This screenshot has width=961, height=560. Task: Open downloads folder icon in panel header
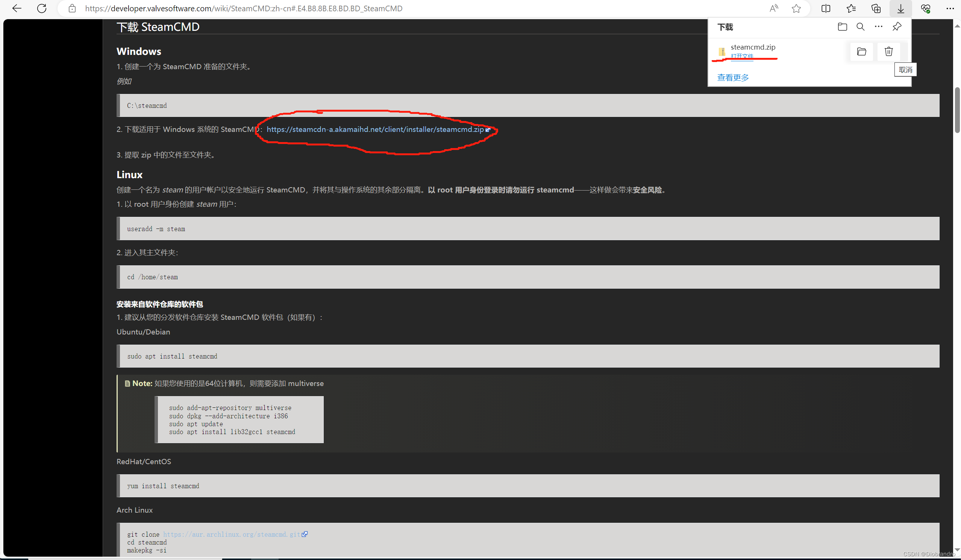[x=842, y=27]
